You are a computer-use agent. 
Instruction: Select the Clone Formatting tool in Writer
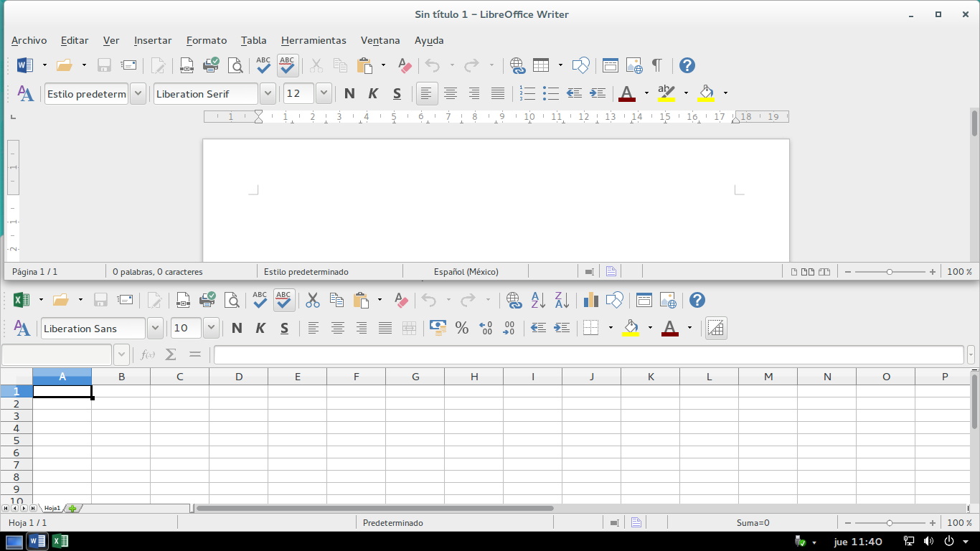(x=404, y=65)
